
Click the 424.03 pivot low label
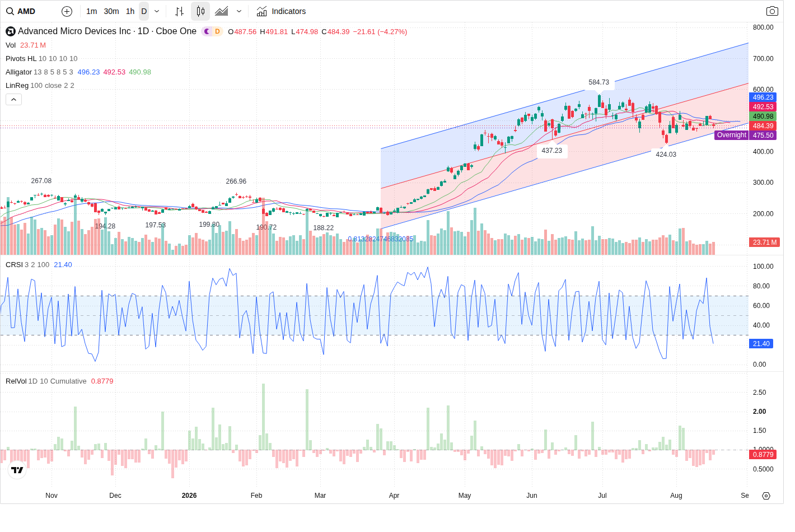point(666,155)
